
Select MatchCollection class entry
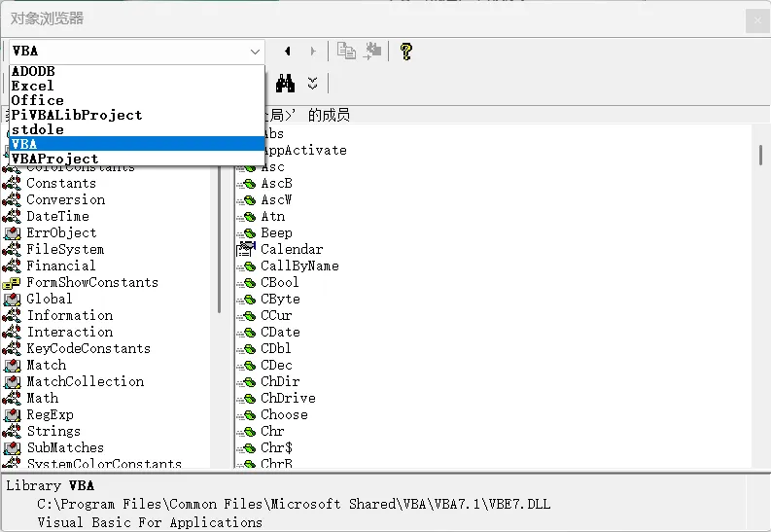(85, 381)
